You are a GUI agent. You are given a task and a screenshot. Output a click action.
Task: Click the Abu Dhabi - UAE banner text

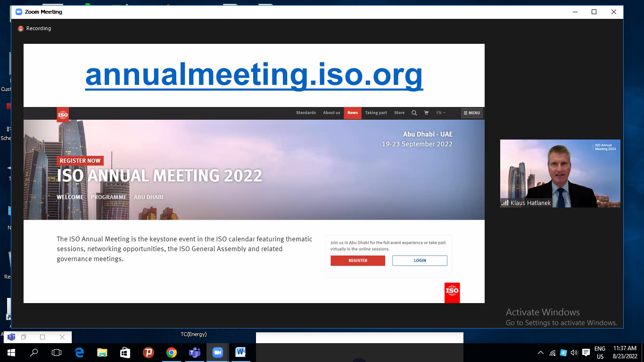click(x=428, y=134)
